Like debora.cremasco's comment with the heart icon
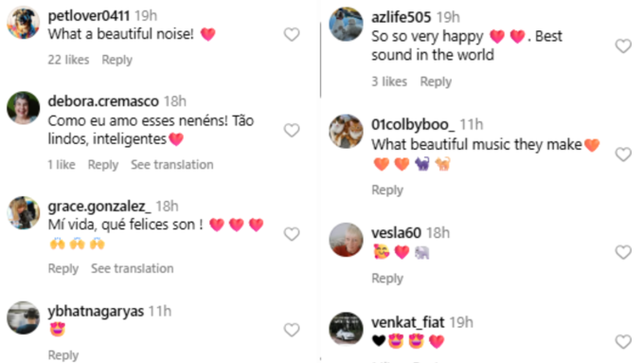 coord(292,130)
